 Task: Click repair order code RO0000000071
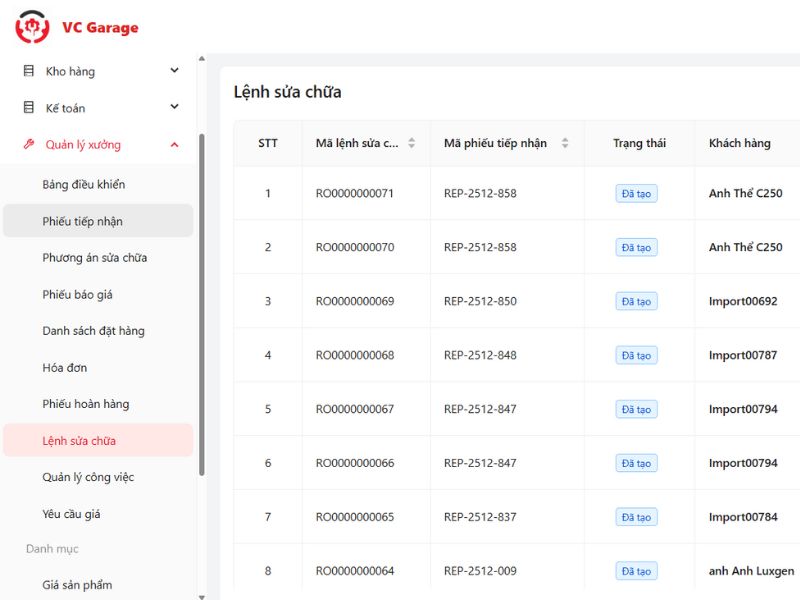coord(355,193)
